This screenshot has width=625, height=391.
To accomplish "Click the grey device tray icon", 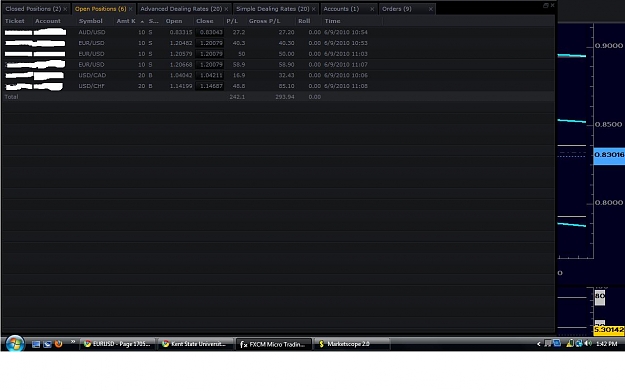I will (x=548, y=343).
